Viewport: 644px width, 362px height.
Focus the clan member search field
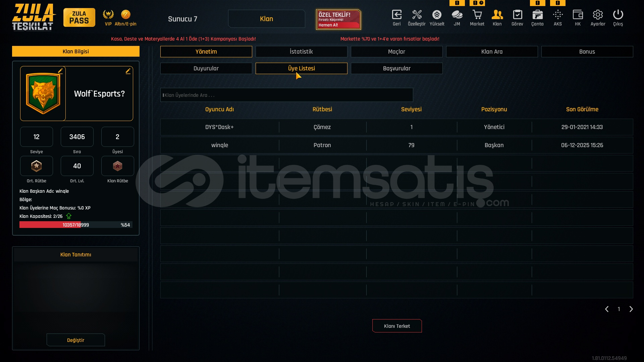click(286, 95)
